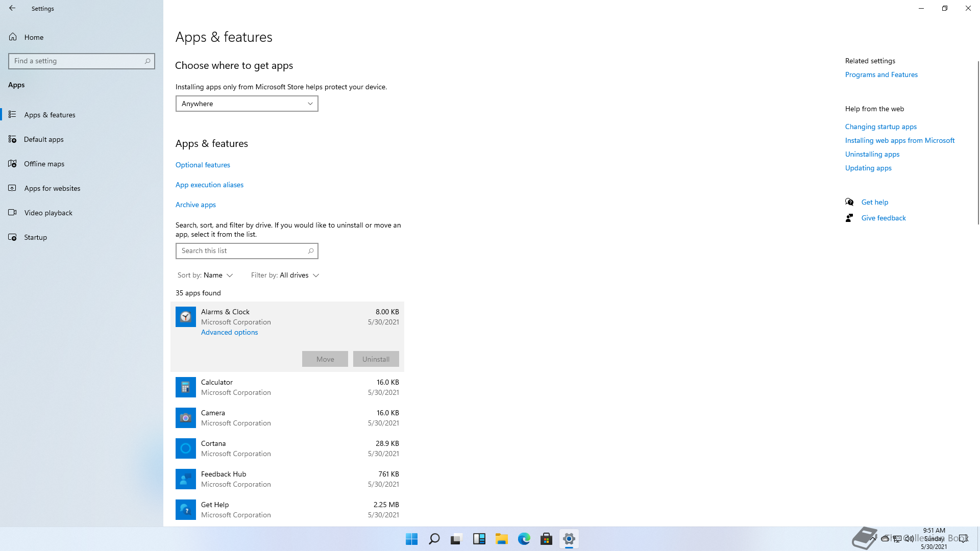Click the Find a setting search box
The width and height of the screenshot is (980, 551).
pos(82,61)
